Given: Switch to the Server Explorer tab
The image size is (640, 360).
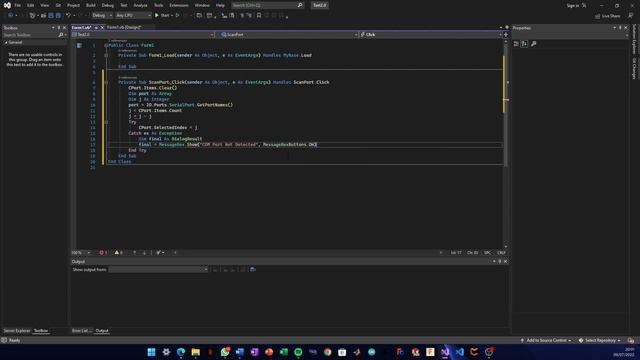Looking at the screenshot, I should [x=17, y=331].
